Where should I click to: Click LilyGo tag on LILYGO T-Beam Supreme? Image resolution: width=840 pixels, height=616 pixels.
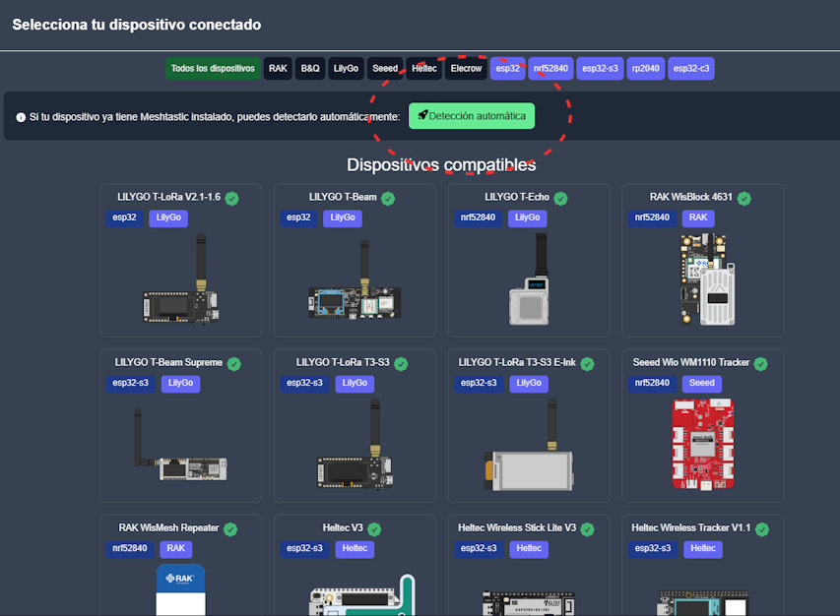point(180,383)
